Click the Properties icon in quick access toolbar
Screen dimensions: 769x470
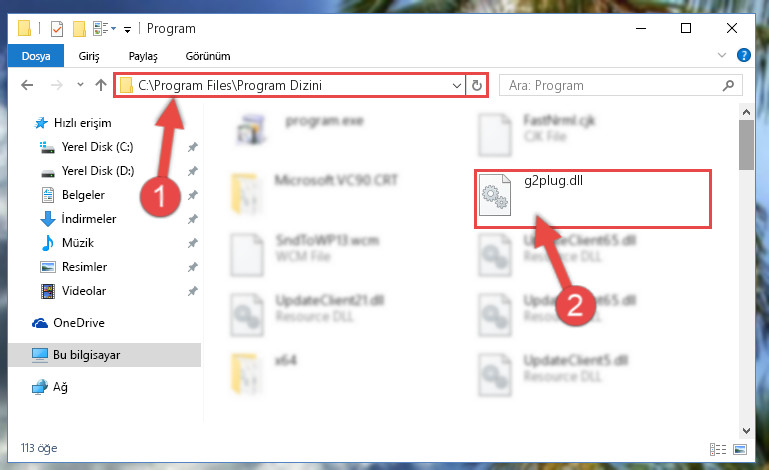coord(57,29)
